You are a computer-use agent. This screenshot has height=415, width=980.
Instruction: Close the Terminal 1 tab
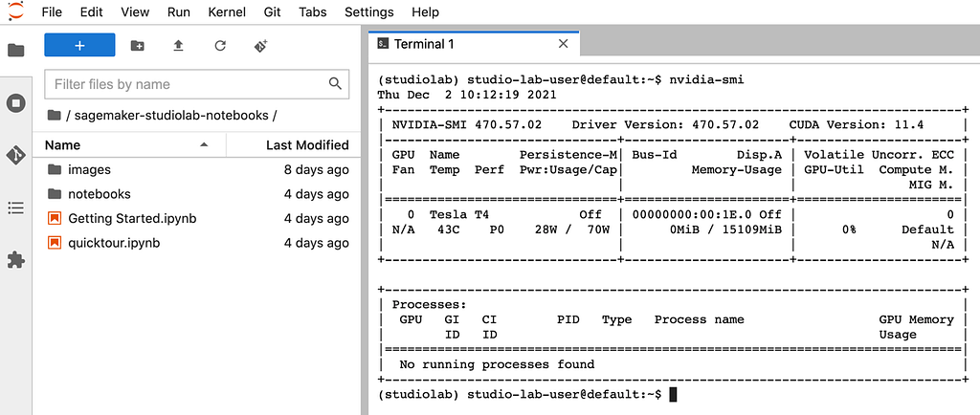pyautogui.click(x=563, y=44)
